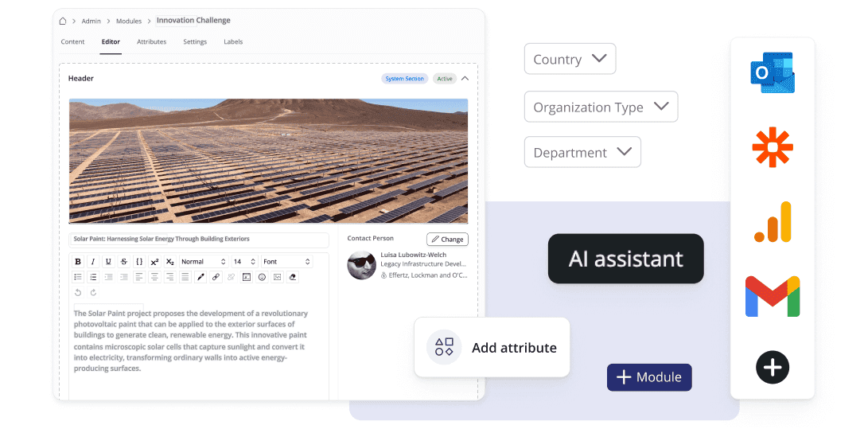Viewport: 868px width, 429px height.
Task: Insert embedded media block
Action: click(x=247, y=277)
